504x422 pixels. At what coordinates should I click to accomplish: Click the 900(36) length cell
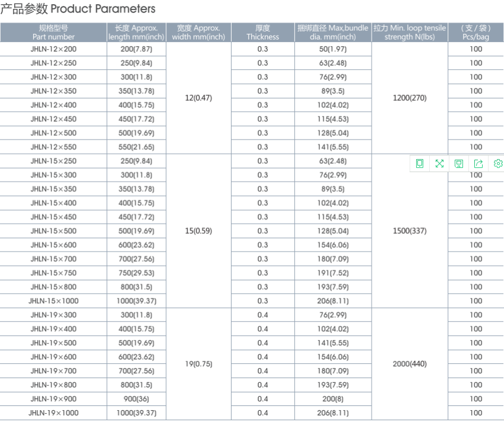pyautogui.click(x=137, y=399)
